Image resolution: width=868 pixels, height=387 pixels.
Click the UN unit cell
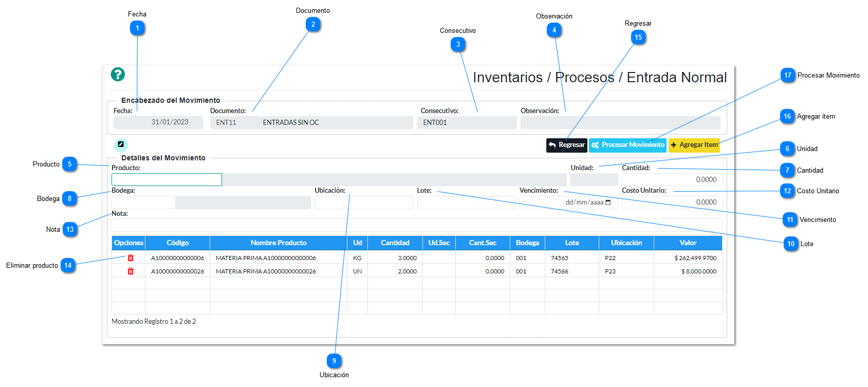point(358,271)
